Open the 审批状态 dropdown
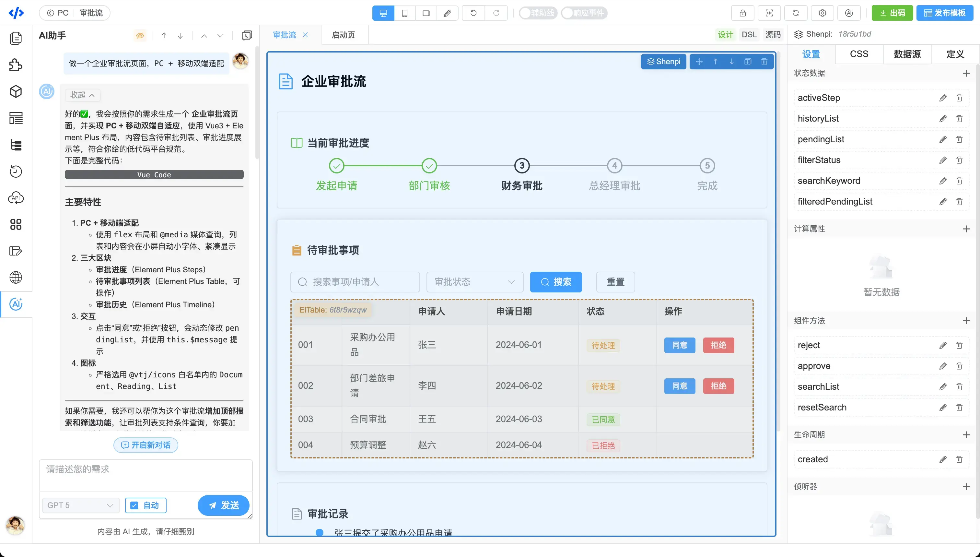Viewport: 980px width, 557px height. click(x=474, y=282)
